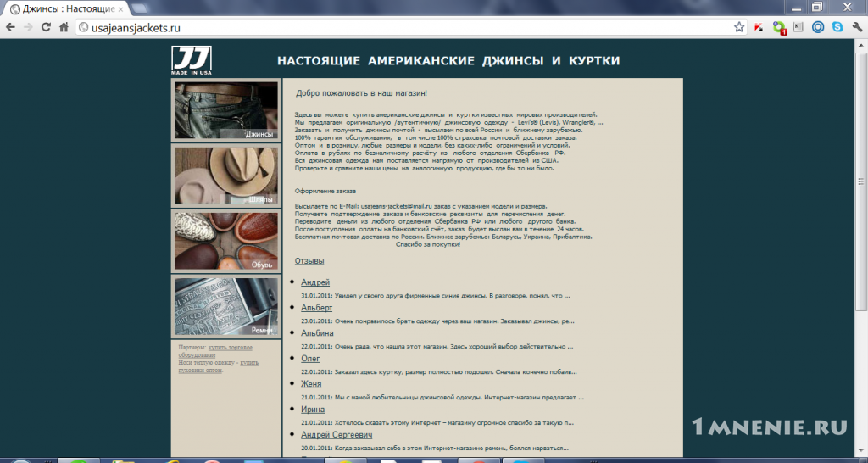The width and height of the screenshot is (868, 463).
Task: Open the Обувь shoes category image
Action: pyautogui.click(x=226, y=241)
